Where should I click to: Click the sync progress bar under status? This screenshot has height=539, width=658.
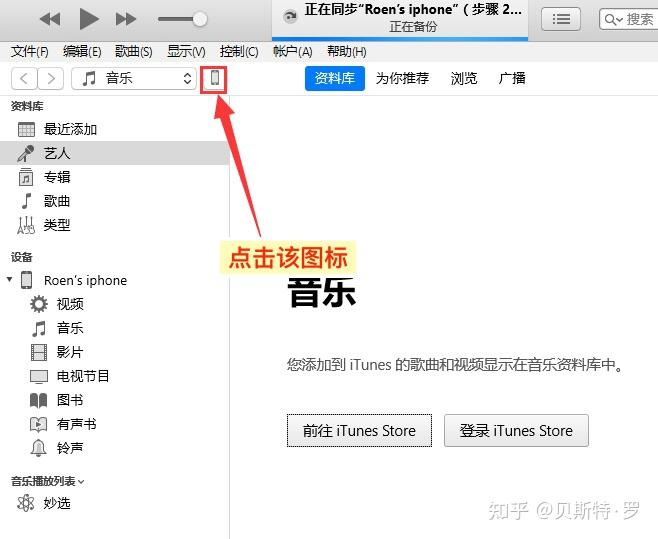coord(400,39)
